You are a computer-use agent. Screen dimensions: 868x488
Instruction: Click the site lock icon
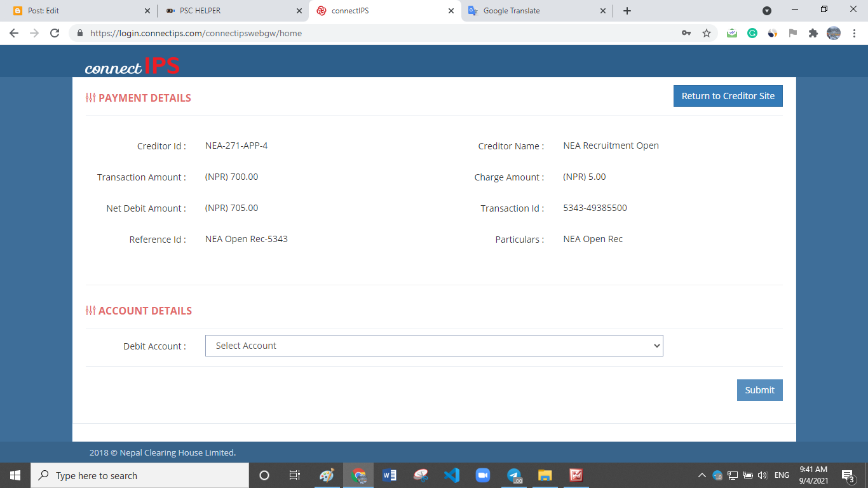[80, 33]
